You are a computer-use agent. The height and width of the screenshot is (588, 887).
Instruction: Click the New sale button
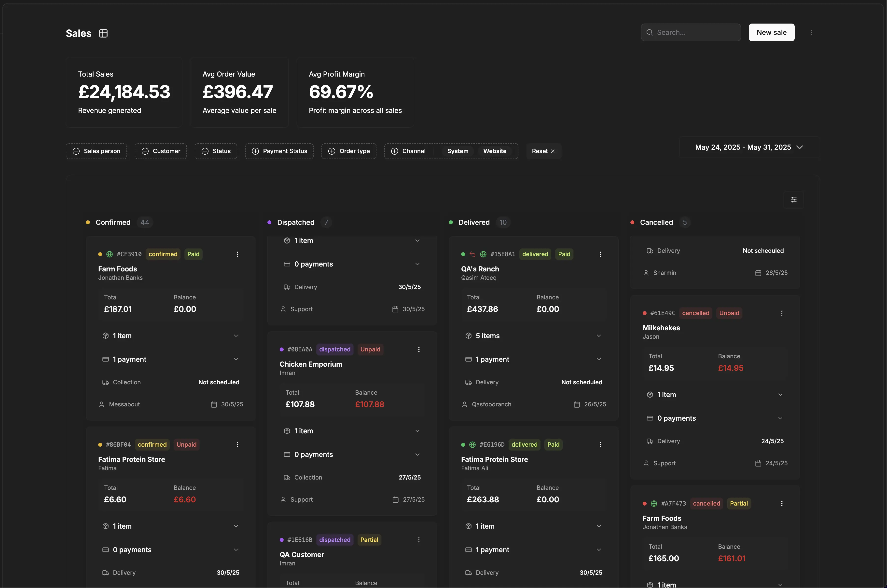tap(771, 33)
